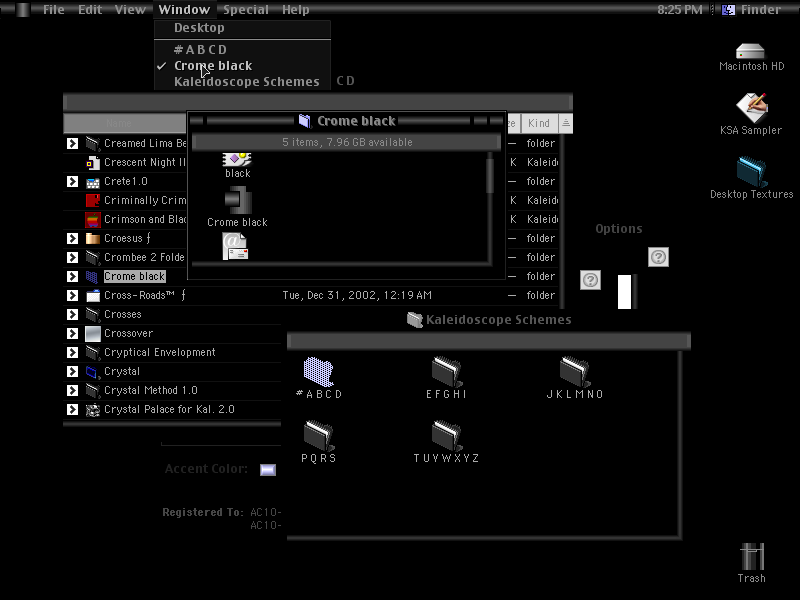The image size is (800, 600).
Task: Open the Edit menu
Action: [90, 10]
